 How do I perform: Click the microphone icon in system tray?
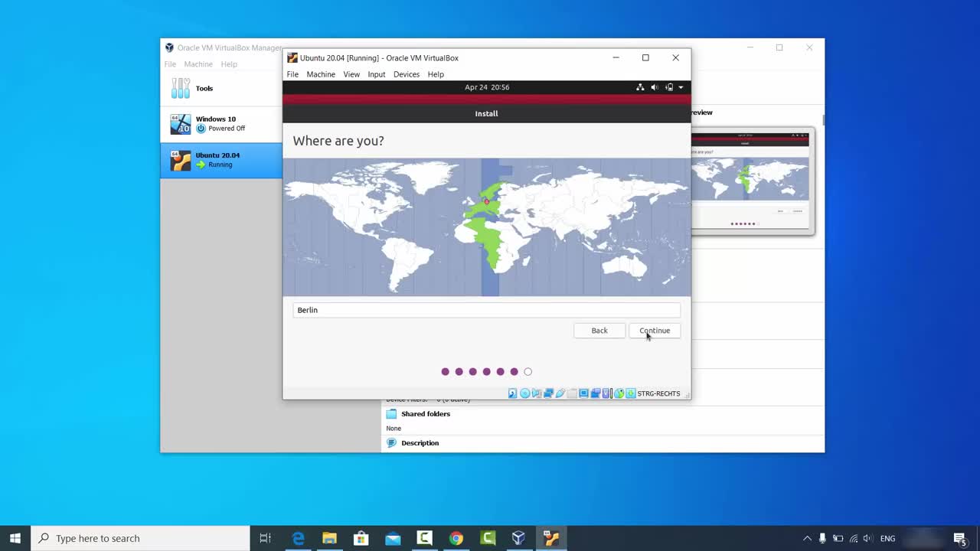click(822, 538)
